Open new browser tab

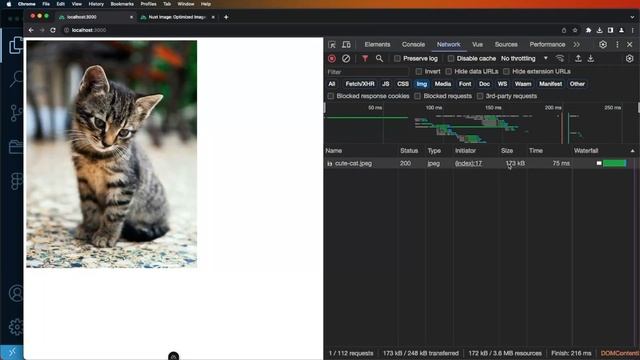click(x=226, y=17)
